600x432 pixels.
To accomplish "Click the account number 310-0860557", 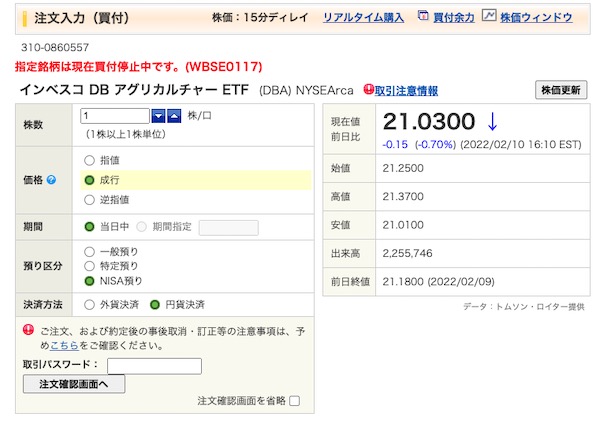I will (x=55, y=47).
